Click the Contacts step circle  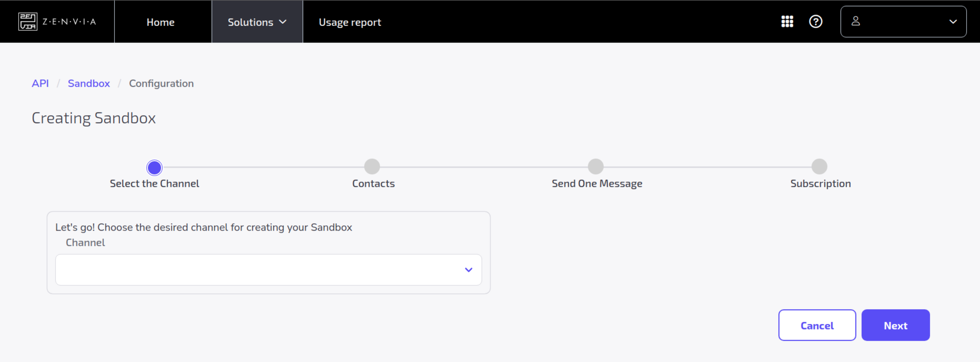372,166
